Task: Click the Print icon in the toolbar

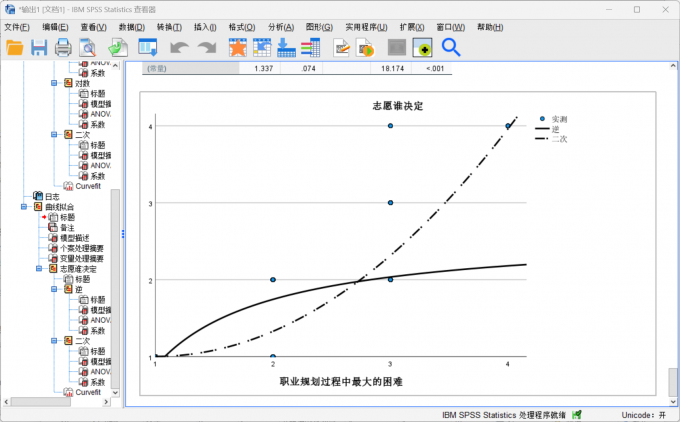Action: click(x=63, y=47)
